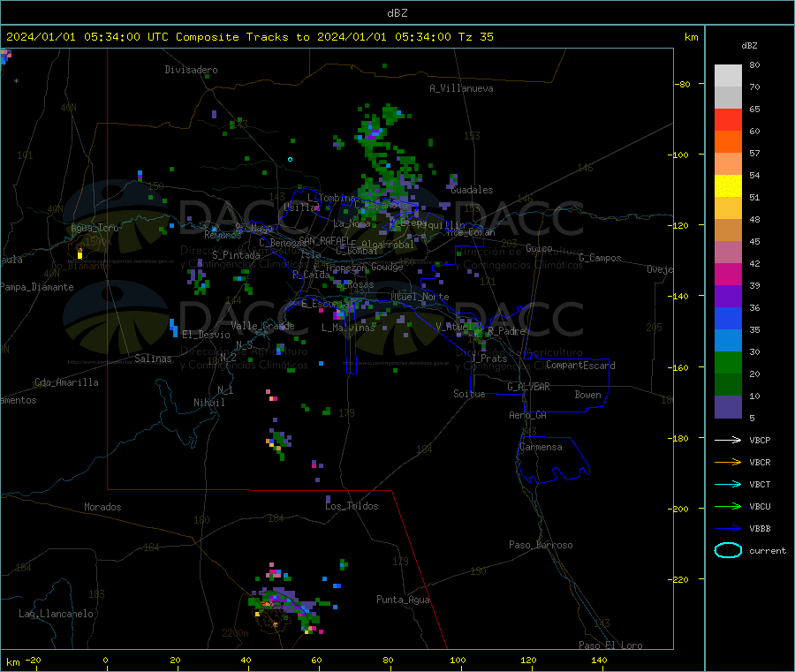Select the red 65 dBZ color swatch
Image resolution: width=795 pixels, height=672 pixels.
click(728, 119)
